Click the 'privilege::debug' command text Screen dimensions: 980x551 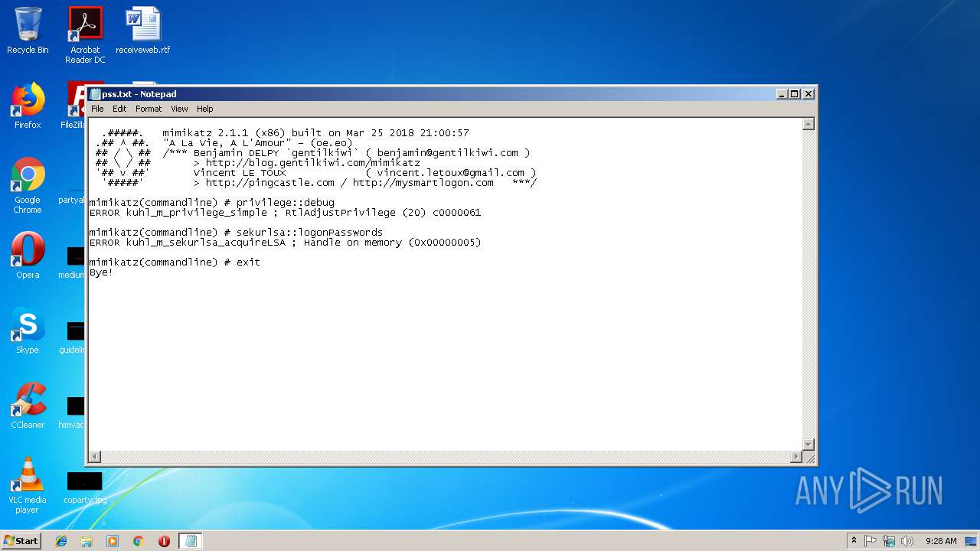[x=285, y=203]
